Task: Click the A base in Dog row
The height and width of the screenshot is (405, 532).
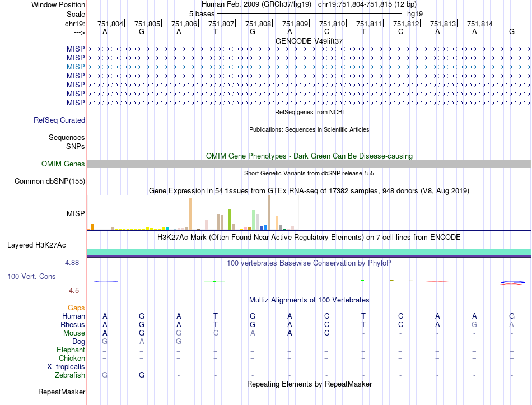Action: click(x=142, y=341)
